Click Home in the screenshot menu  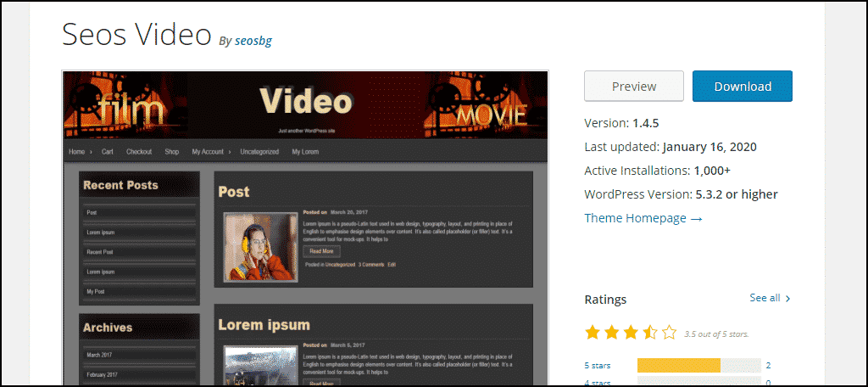pos(77,151)
